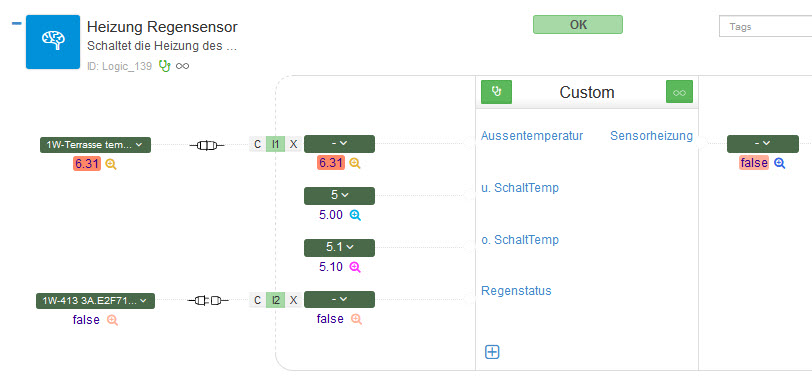This screenshot has height=378, width=812.
Task: Click blue magnifier beside Sensorheizung false output
Action: 779,163
